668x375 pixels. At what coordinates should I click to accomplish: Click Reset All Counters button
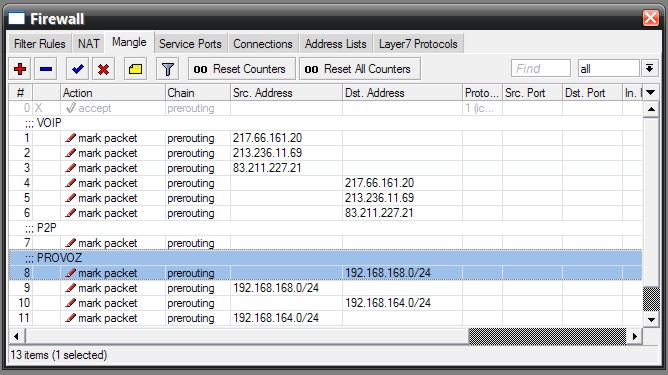click(x=360, y=69)
